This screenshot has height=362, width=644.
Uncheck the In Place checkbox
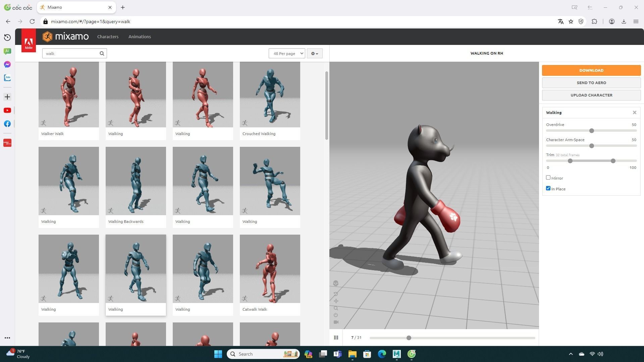tap(548, 188)
